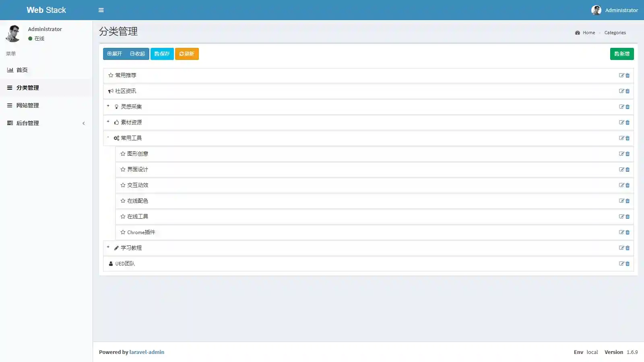This screenshot has width=644, height=362.
Task: Click the Categories breadcrumb text
Action: click(x=615, y=33)
